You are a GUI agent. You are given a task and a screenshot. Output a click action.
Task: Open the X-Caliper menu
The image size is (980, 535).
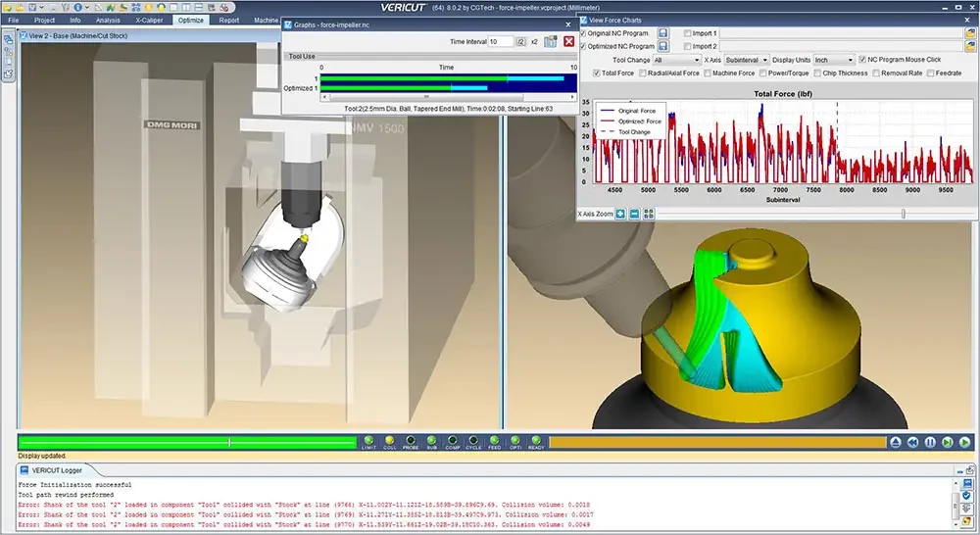coord(149,20)
